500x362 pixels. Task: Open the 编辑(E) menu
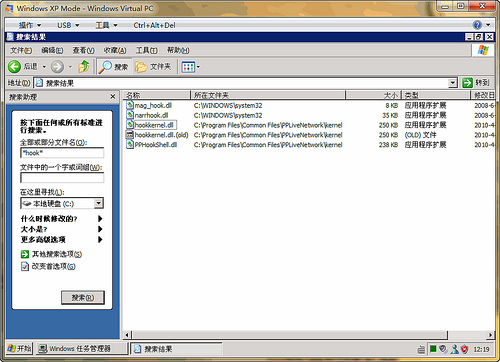pyautogui.click(x=52, y=50)
